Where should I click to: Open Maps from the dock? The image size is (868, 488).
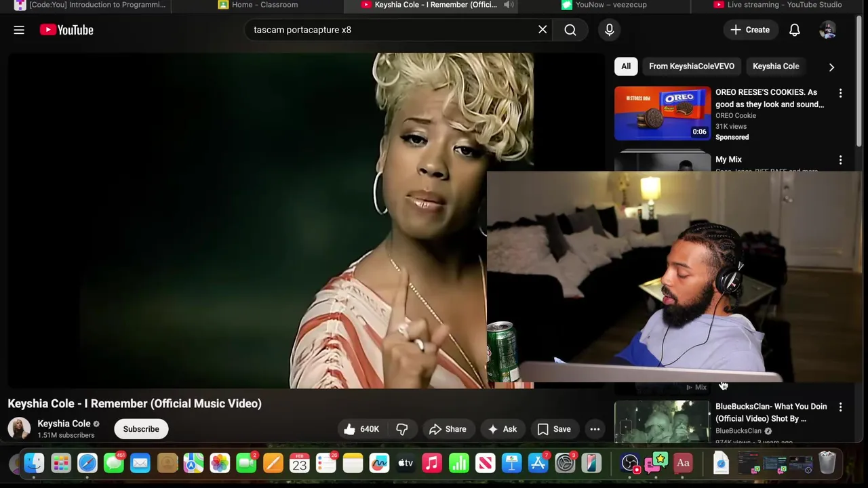193,464
